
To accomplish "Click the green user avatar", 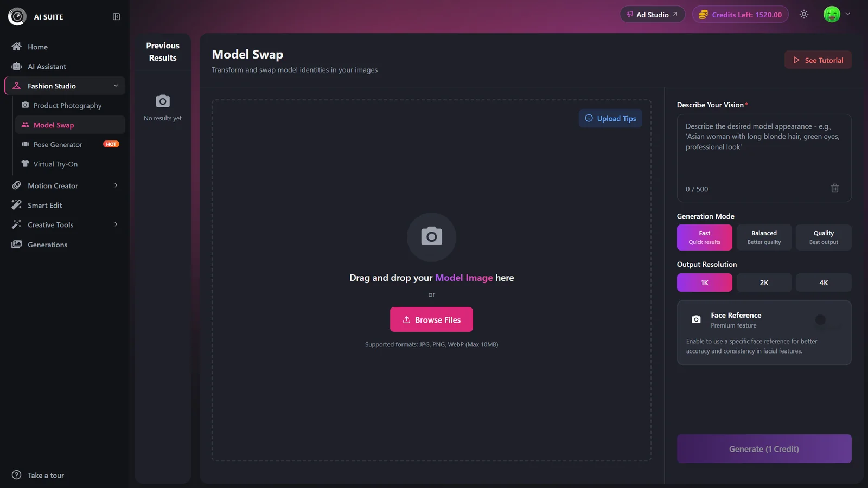I will click(832, 14).
